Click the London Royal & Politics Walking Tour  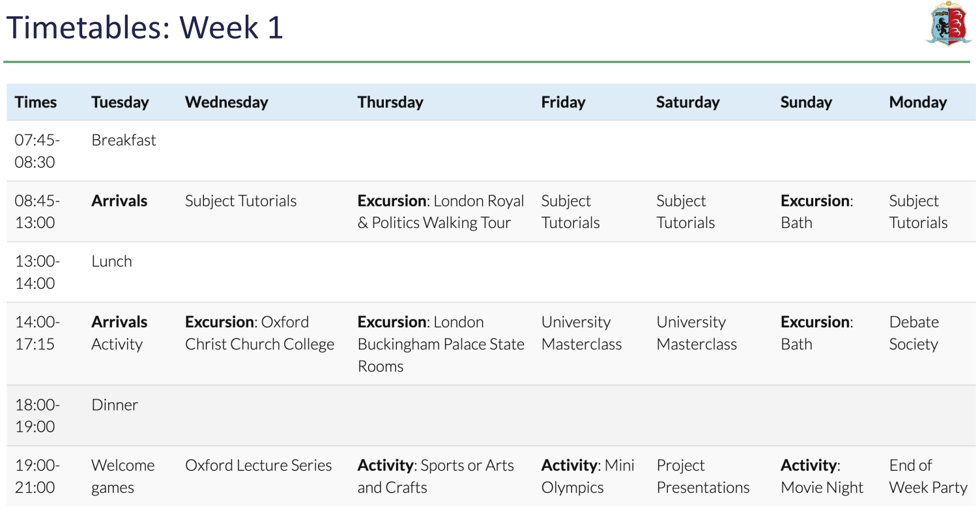coord(441,212)
